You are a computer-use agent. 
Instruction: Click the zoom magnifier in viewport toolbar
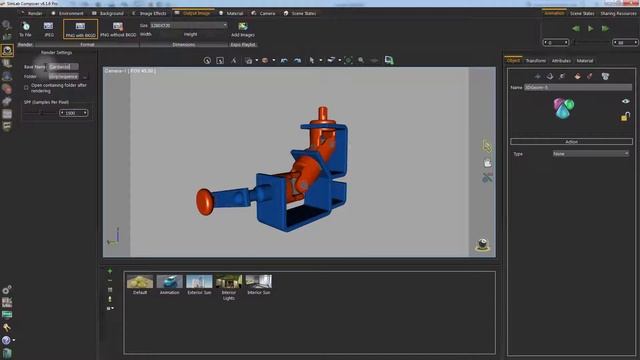click(361, 60)
